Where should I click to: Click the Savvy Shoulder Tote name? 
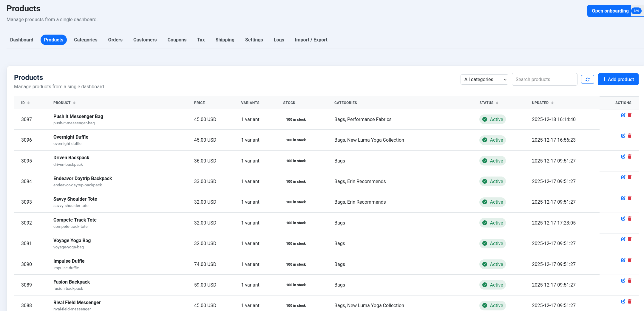pos(75,199)
